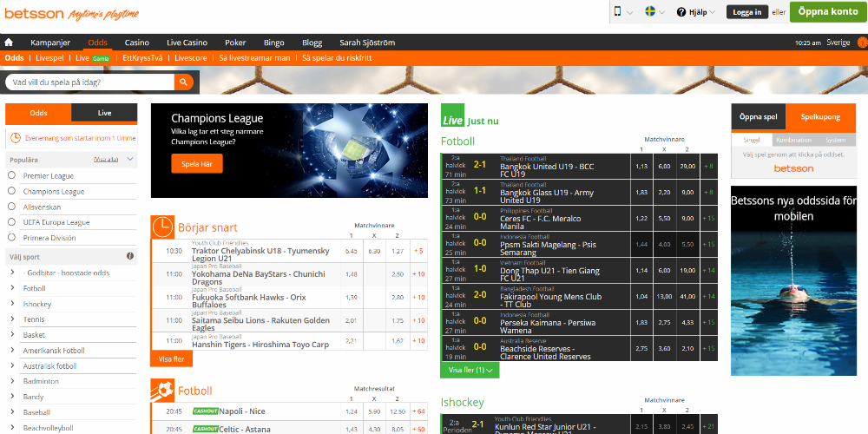Expand the Tennis sport in sidebar
This screenshot has width=868, height=434.
point(12,319)
